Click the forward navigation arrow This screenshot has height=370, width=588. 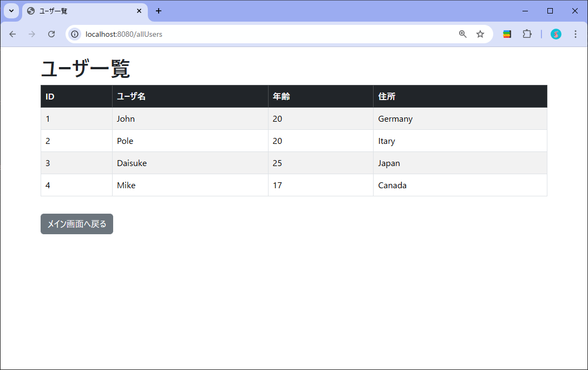coord(31,34)
